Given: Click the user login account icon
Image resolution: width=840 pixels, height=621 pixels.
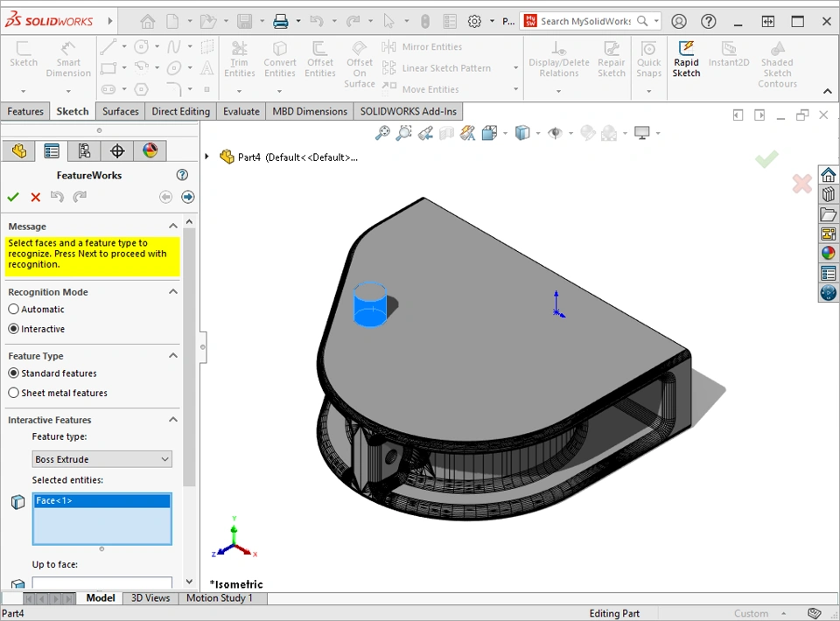Looking at the screenshot, I should 679,21.
